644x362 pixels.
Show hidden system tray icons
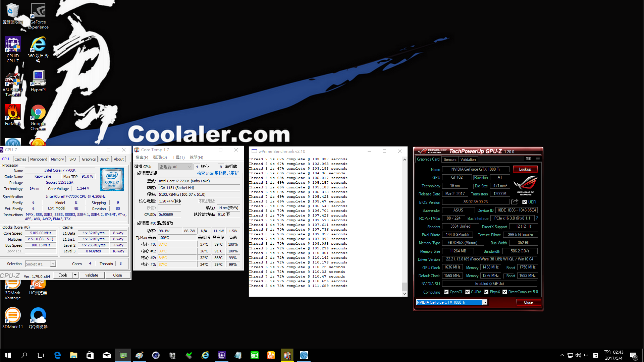(562, 355)
